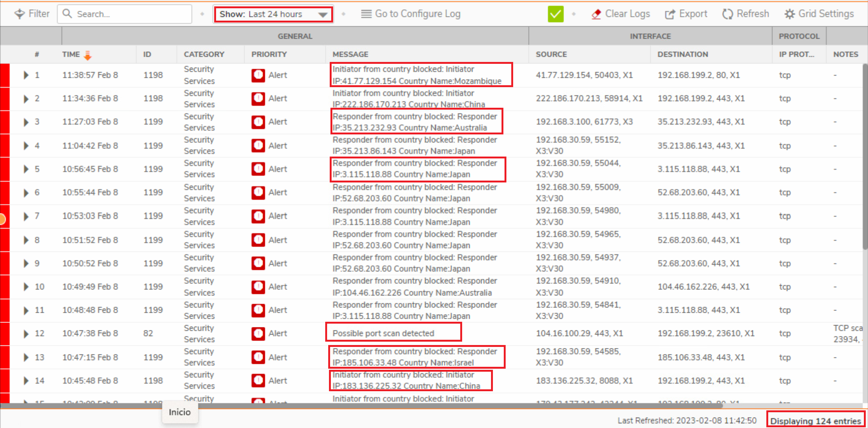Click the Possible port scan detected message
The image size is (868, 428).
(x=383, y=333)
